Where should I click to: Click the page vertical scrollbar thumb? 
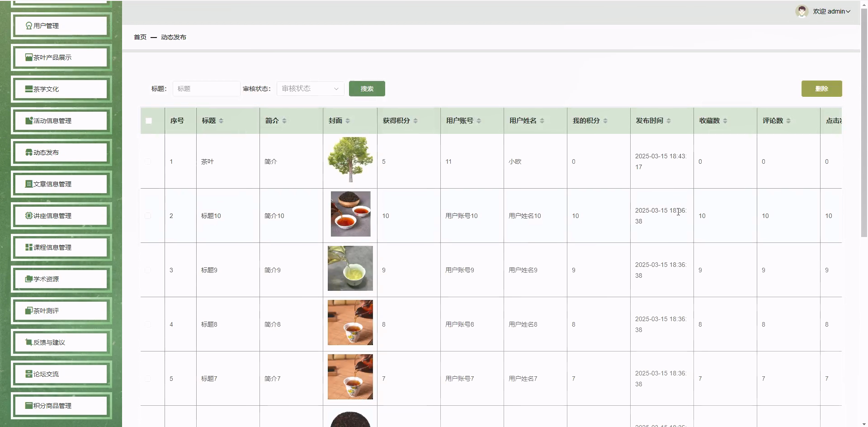coord(864,122)
